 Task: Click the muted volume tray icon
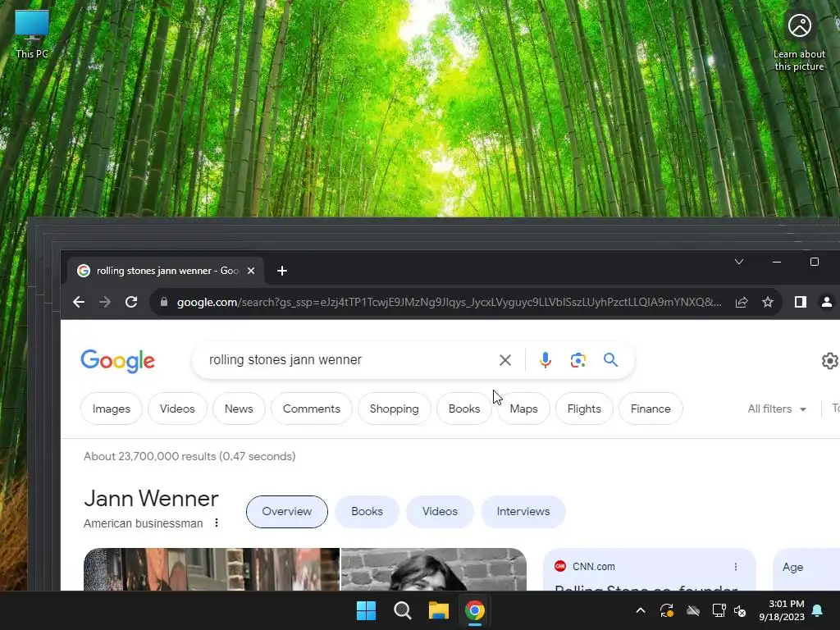tap(740, 610)
